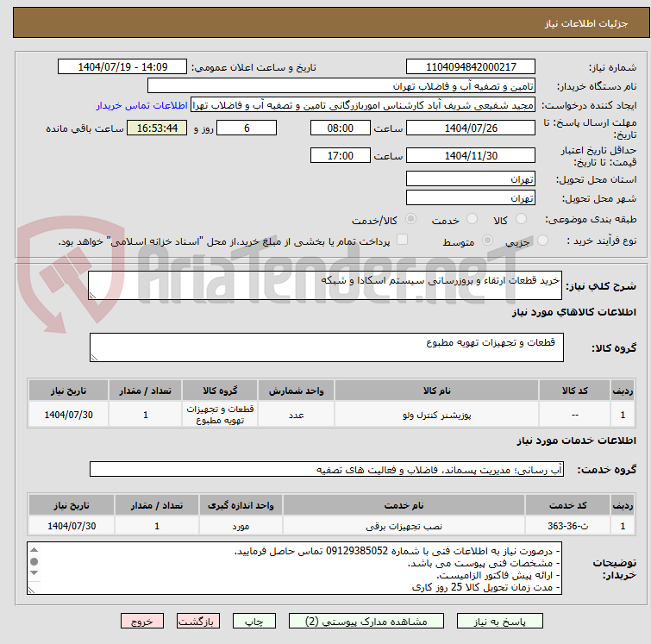The width and height of the screenshot is (651, 644).
Task: Select the جزیی purchase type radio
Action: [542, 241]
